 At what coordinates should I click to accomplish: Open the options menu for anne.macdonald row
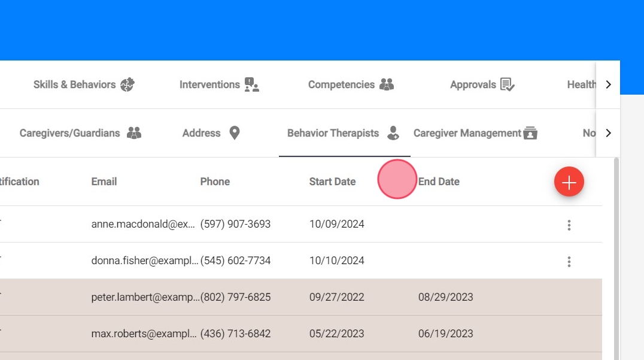tap(569, 225)
